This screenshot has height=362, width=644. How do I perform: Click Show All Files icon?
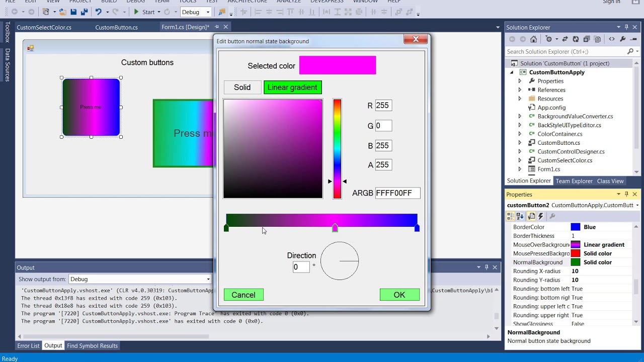pos(598,39)
